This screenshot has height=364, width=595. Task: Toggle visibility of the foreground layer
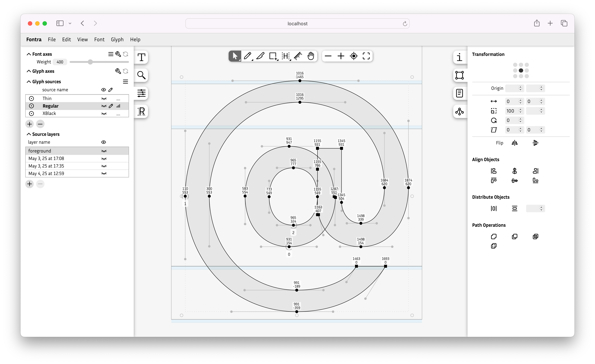[x=104, y=151]
